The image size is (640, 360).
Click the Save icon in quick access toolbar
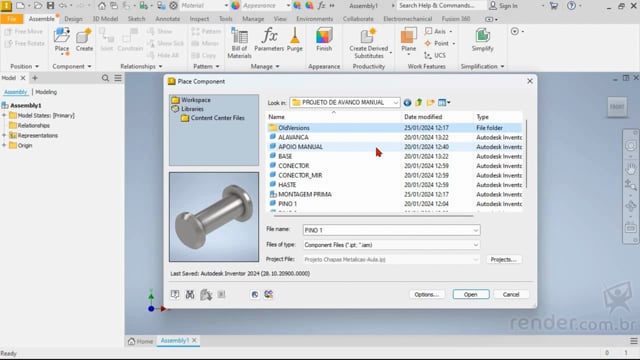(50, 6)
